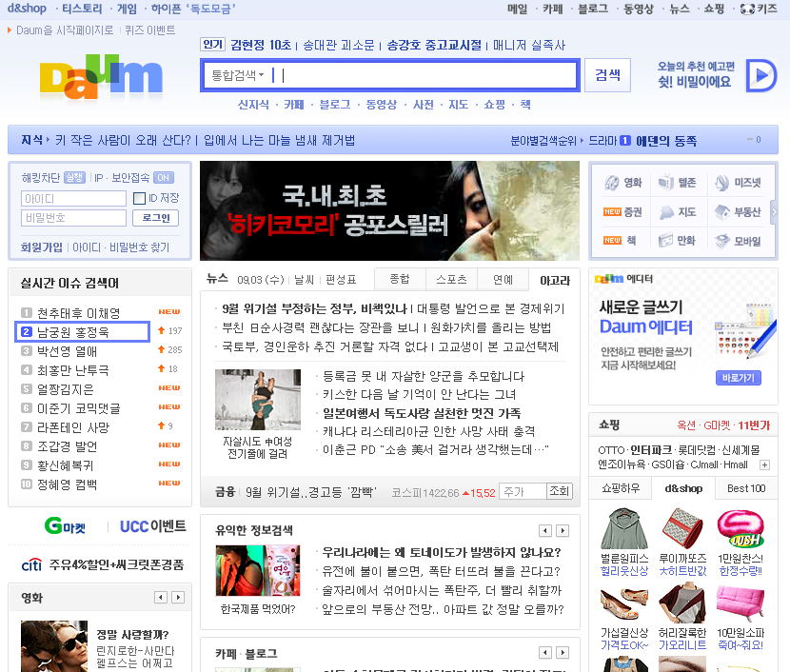The width and height of the screenshot is (790, 672).
Task: Open popular search 김현정 10초
Action: tap(261, 46)
